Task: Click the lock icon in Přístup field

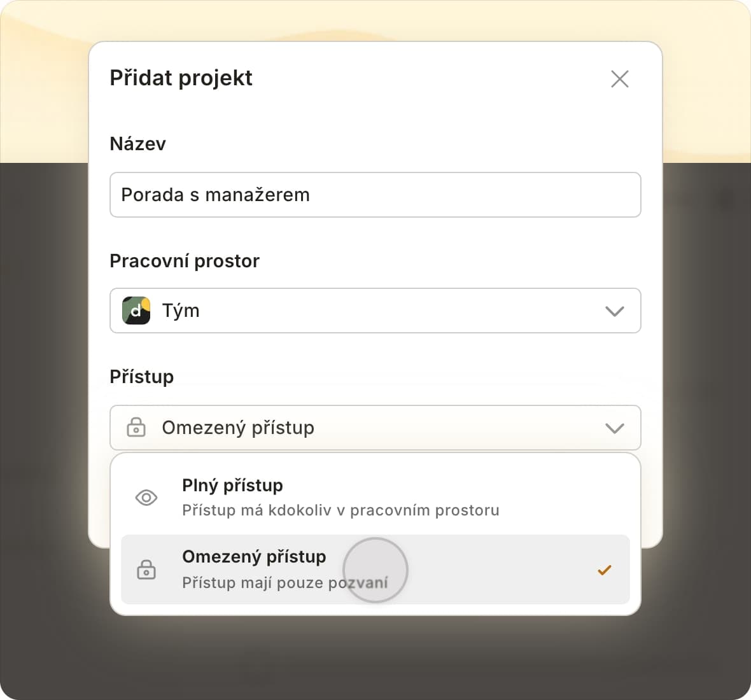Action: point(136,428)
